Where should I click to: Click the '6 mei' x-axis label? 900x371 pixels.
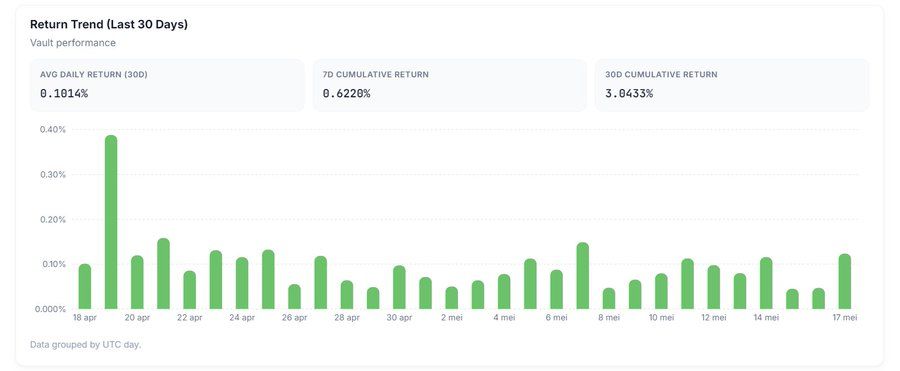pos(557,317)
